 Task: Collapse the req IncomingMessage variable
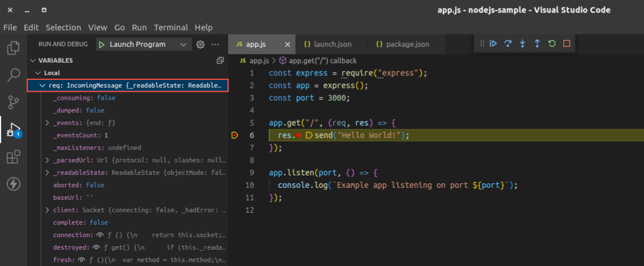42,85
